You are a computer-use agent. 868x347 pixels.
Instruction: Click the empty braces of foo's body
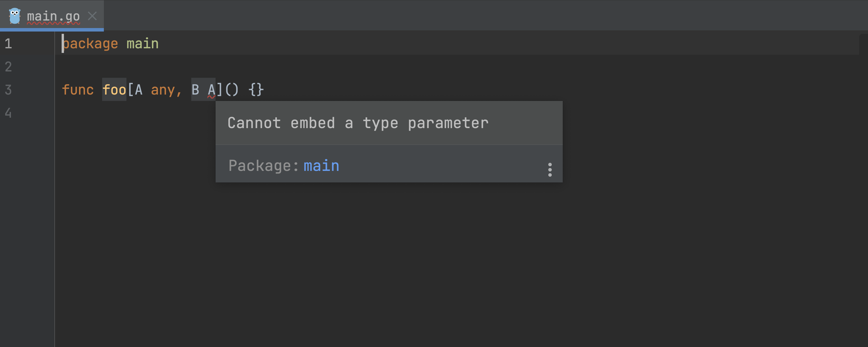[x=256, y=90]
